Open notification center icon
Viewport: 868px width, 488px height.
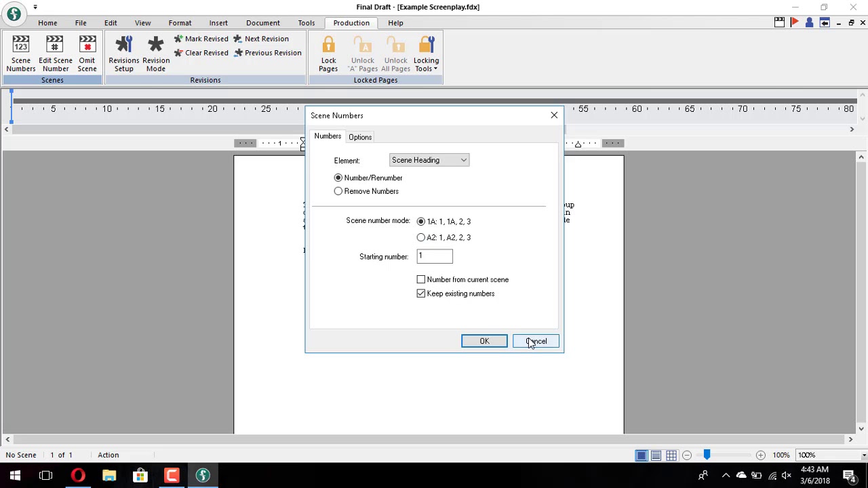[848, 475]
